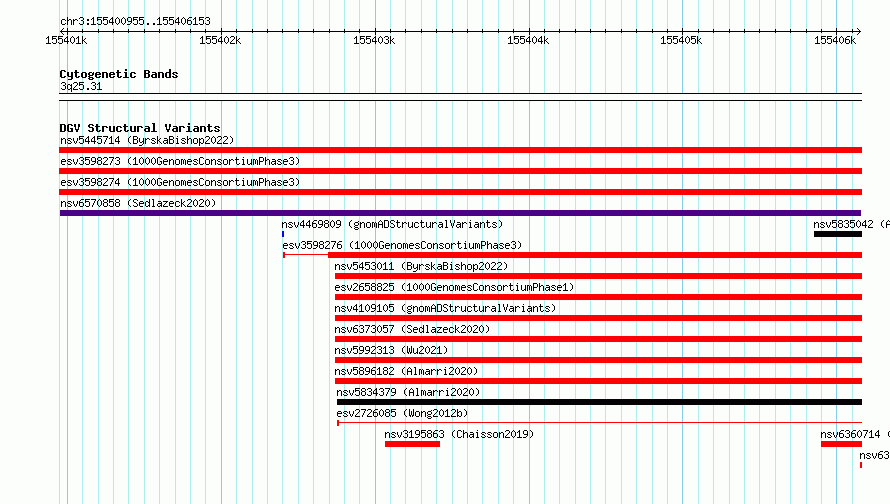The image size is (890, 504).
Task: Open nsv4469809 (gnomADStructuralVariants) label
Action: (392, 224)
